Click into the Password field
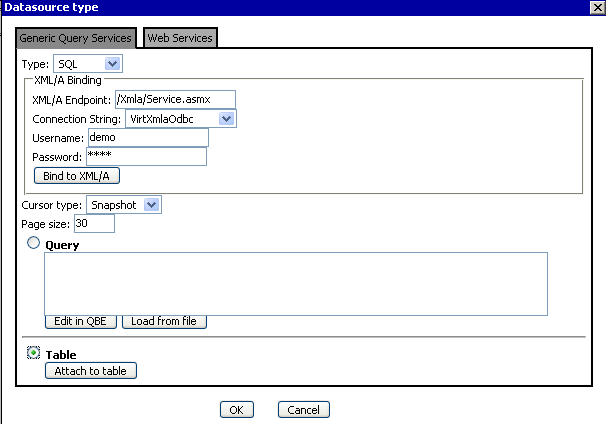 [x=146, y=156]
